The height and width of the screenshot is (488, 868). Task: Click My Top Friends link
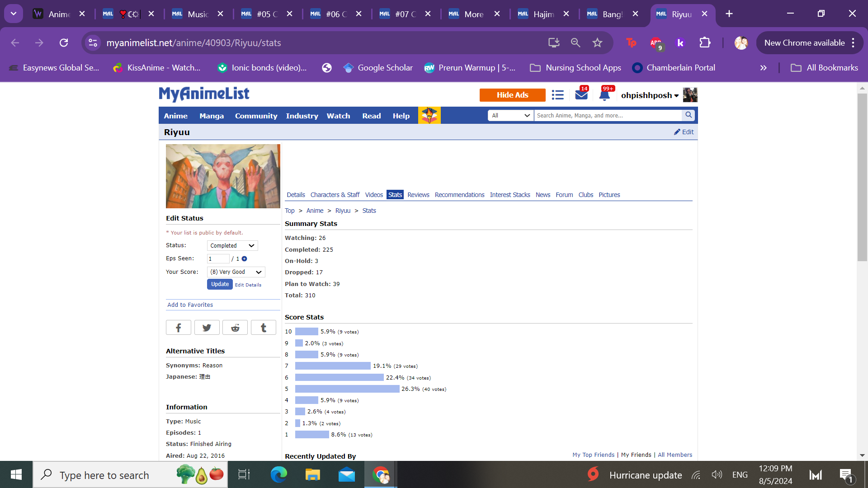(594, 455)
